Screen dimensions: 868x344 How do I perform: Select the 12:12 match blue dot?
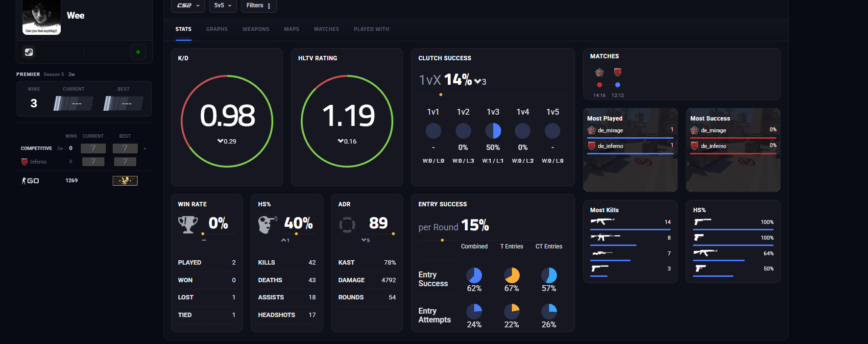pyautogui.click(x=618, y=85)
